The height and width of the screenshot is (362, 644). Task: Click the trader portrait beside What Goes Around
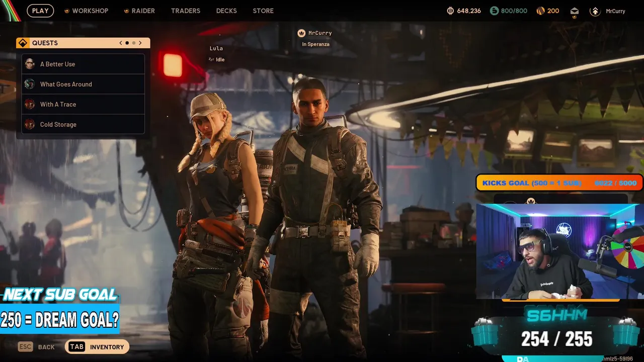[x=30, y=84]
